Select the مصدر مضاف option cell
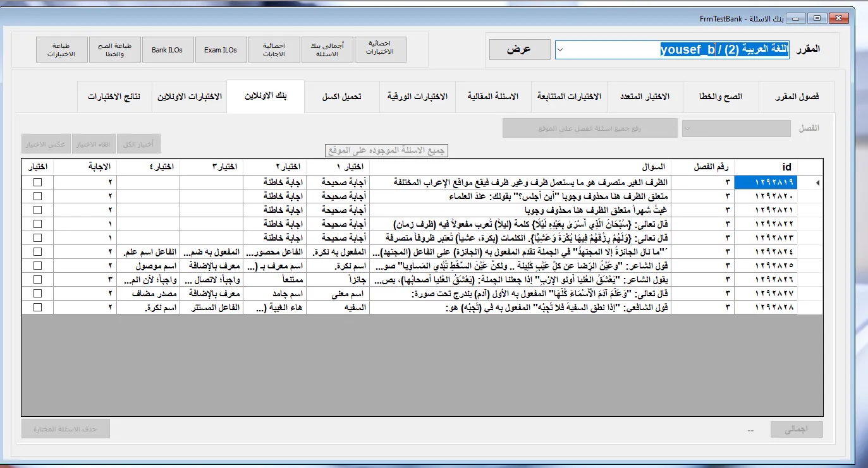Viewport: 868px width, 468px height. pos(148,293)
